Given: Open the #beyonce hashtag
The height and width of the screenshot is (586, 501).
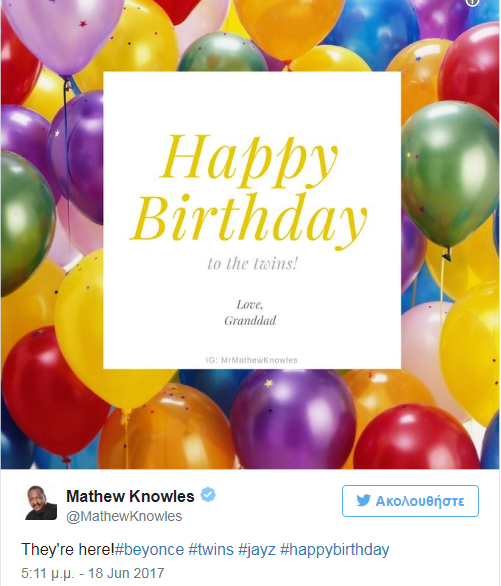Looking at the screenshot, I should click(149, 550).
